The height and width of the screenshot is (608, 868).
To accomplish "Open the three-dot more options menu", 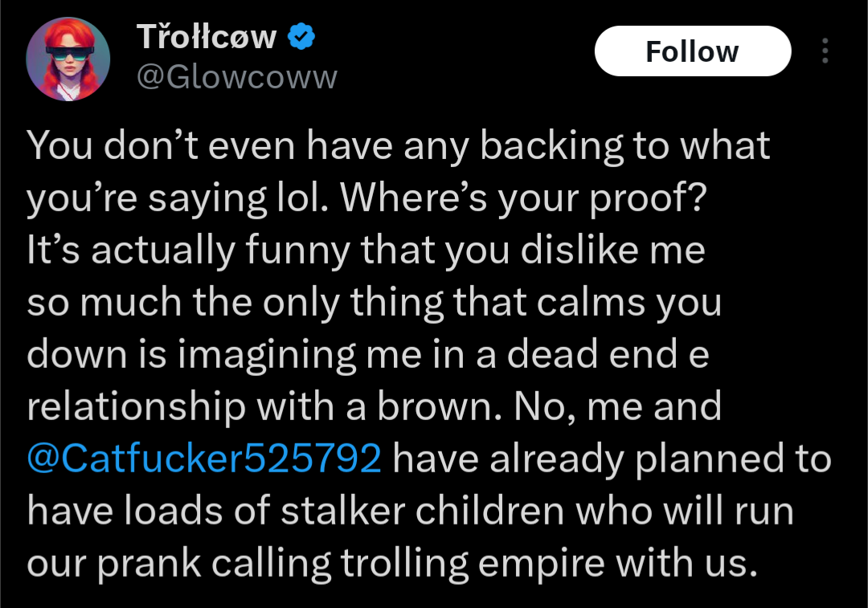I will point(825,51).
